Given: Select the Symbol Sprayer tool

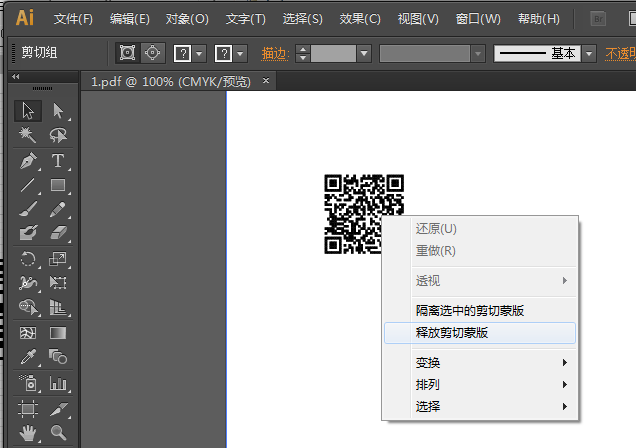Looking at the screenshot, I should [28, 383].
